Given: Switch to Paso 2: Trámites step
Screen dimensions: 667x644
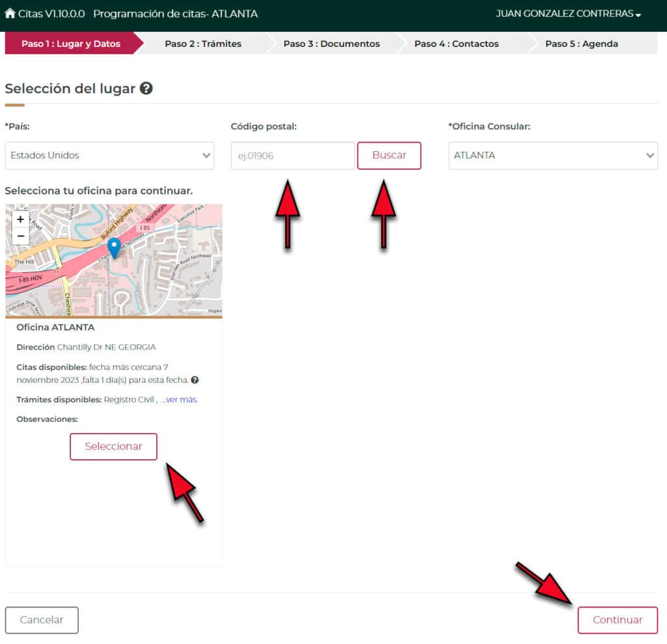Looking at the screenshot, I should click(x=203, y=44).
